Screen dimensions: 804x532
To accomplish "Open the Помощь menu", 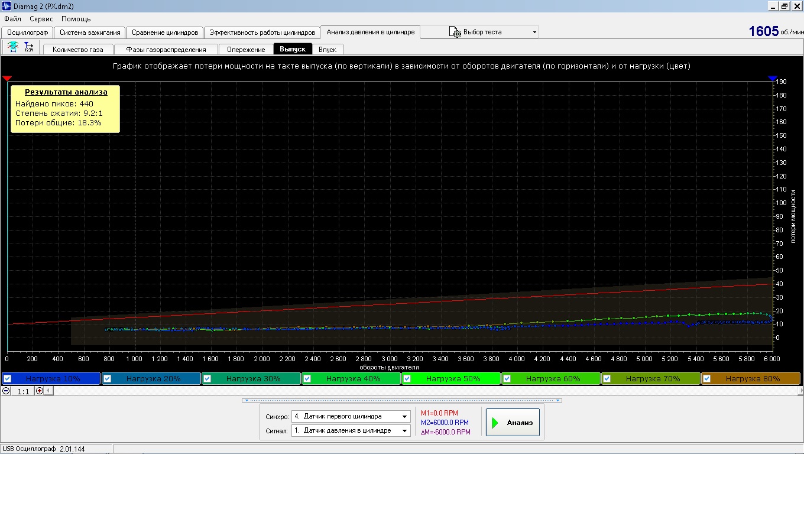I will [x=76, y=19].
